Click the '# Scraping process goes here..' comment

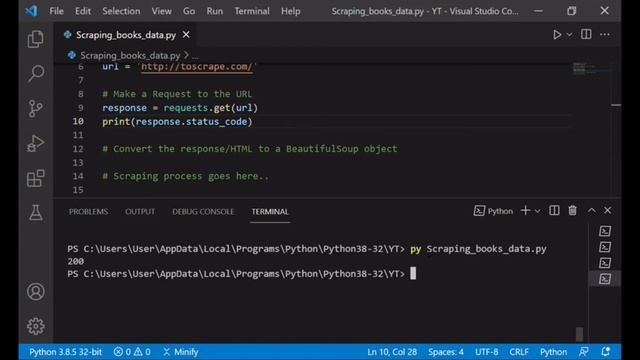185,176
